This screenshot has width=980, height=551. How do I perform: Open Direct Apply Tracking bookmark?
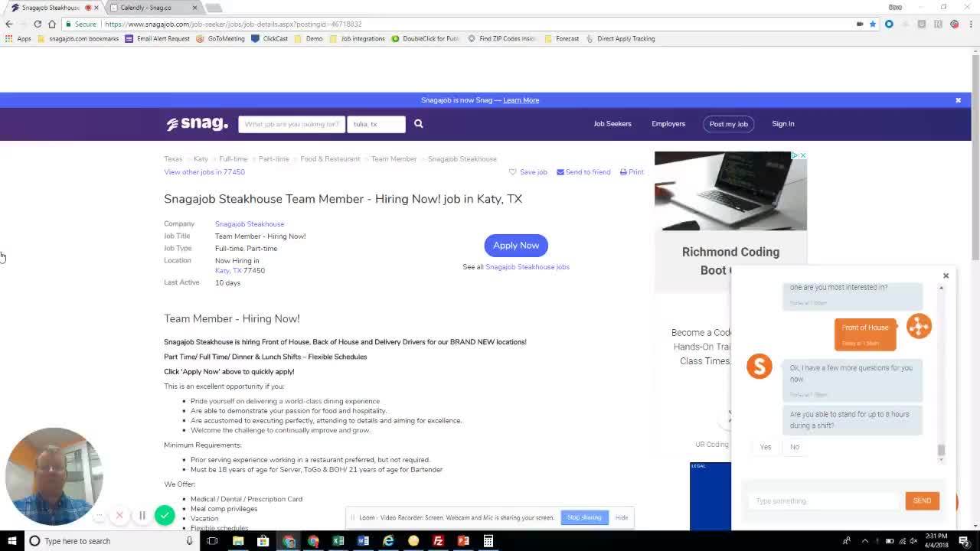620,38
